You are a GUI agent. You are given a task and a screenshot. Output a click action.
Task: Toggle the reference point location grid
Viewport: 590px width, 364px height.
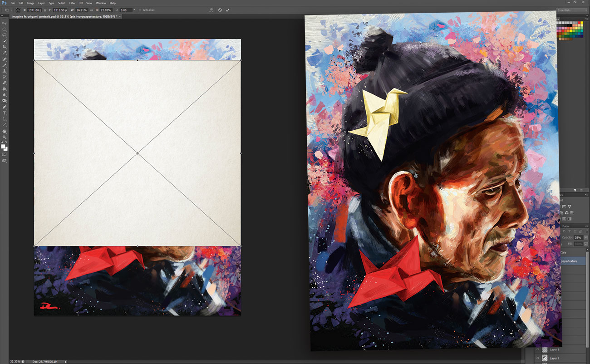pos(17,10)
